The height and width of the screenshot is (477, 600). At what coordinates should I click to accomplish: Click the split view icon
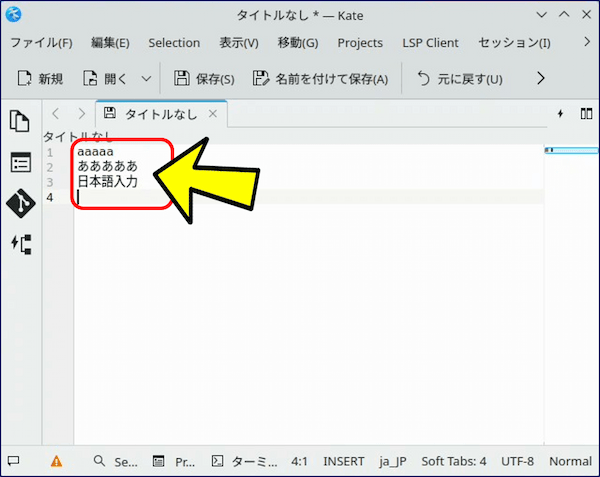(584, 113)
